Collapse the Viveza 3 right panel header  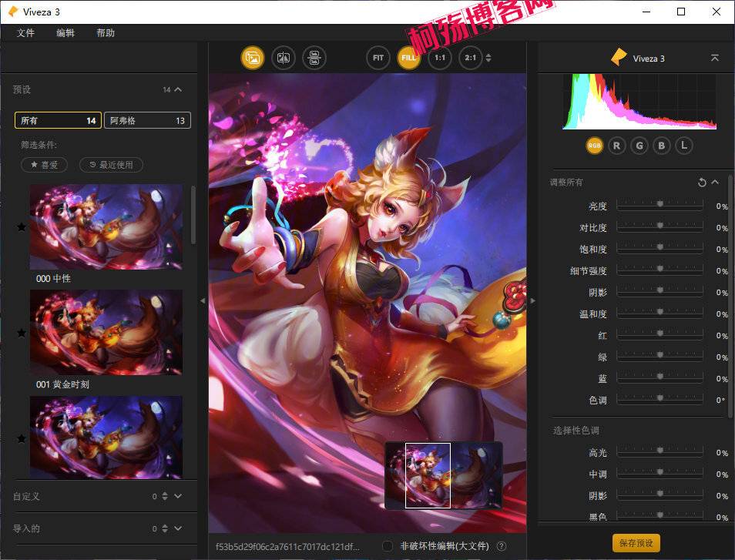click(715, 58)
